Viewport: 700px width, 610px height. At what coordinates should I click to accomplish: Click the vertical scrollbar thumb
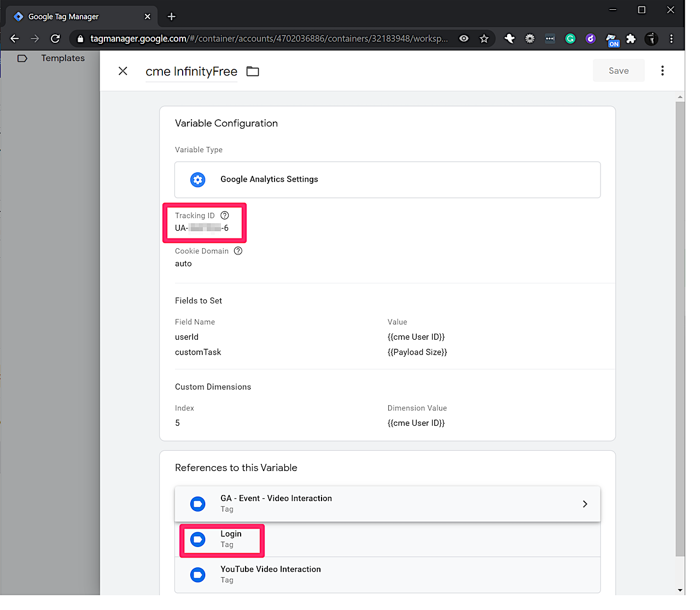(x=680, y=328)
